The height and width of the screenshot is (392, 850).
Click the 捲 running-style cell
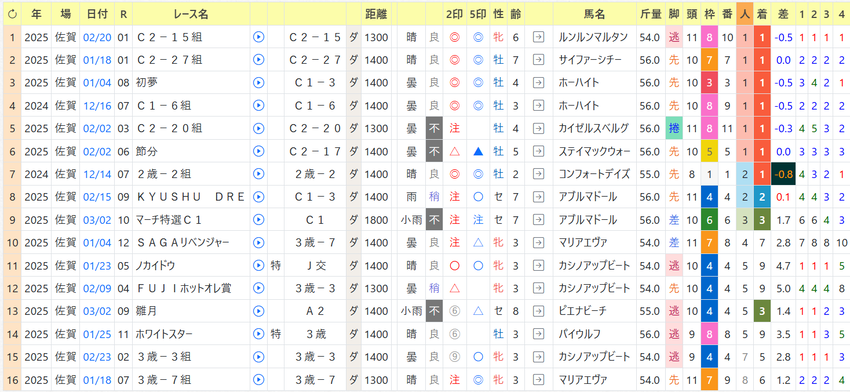[x=674, y=128]
